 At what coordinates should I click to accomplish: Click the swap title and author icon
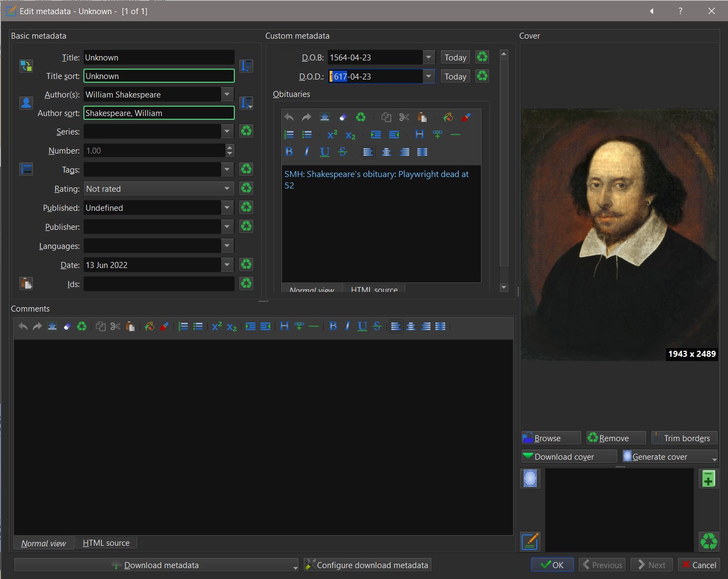[26, 66]
